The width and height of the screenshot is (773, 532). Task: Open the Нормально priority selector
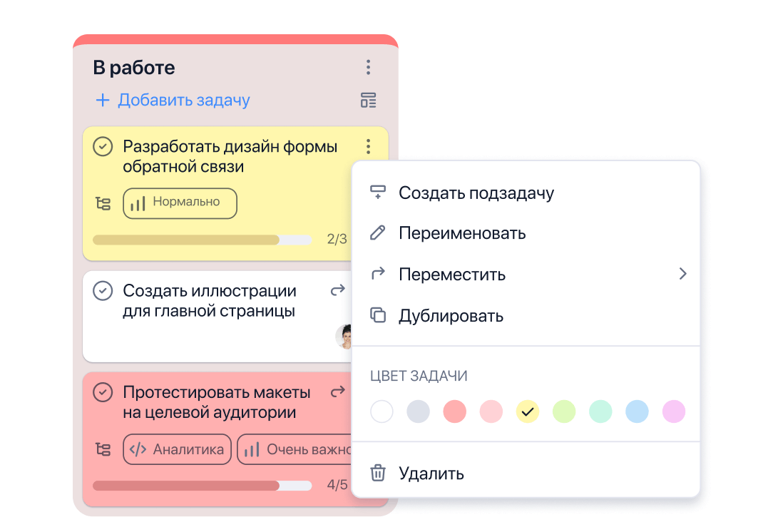coord(180,203)
